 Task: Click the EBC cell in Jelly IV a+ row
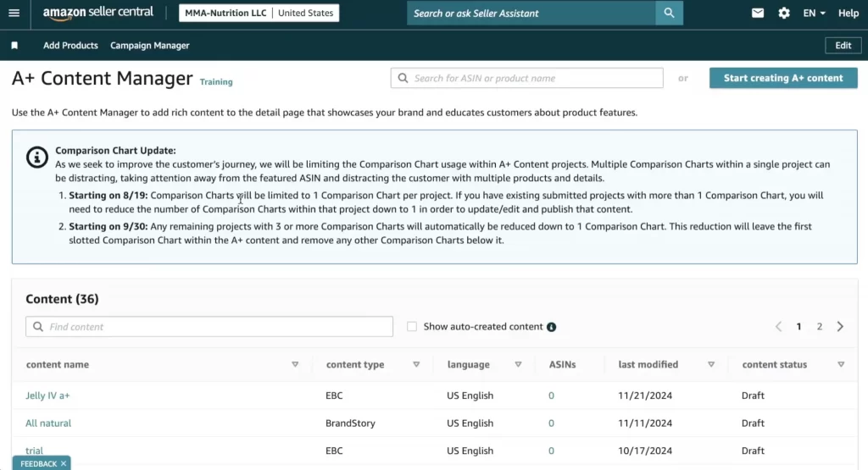point(334,395)
